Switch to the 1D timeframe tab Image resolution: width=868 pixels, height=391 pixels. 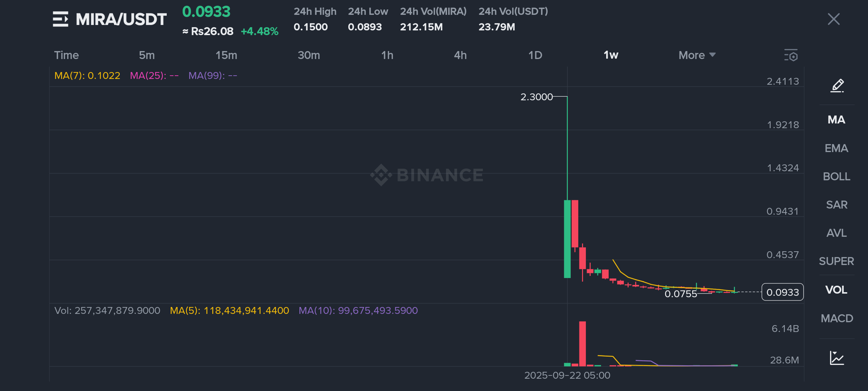point(535,55)
